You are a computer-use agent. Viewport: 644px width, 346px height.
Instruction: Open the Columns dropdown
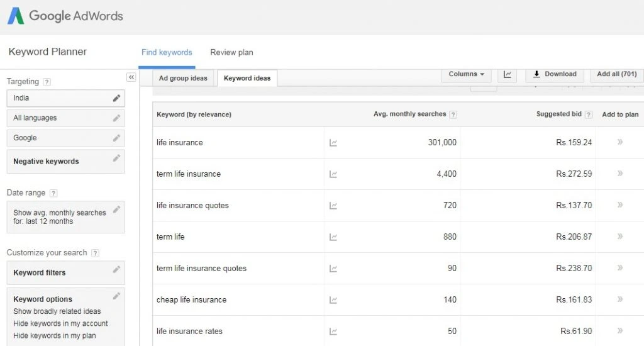coord(467,74)
